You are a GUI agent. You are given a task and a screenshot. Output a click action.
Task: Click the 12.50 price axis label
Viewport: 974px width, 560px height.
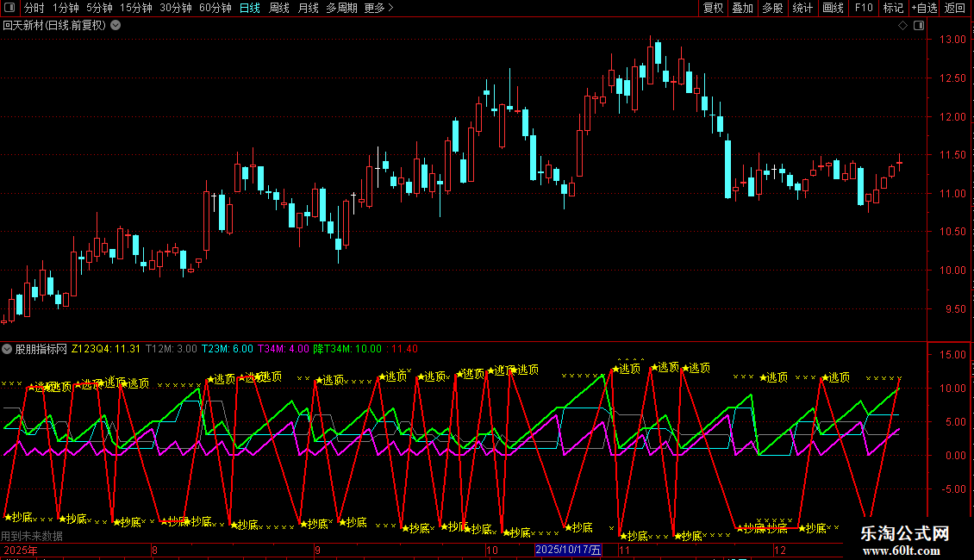(x=952, y=78)
